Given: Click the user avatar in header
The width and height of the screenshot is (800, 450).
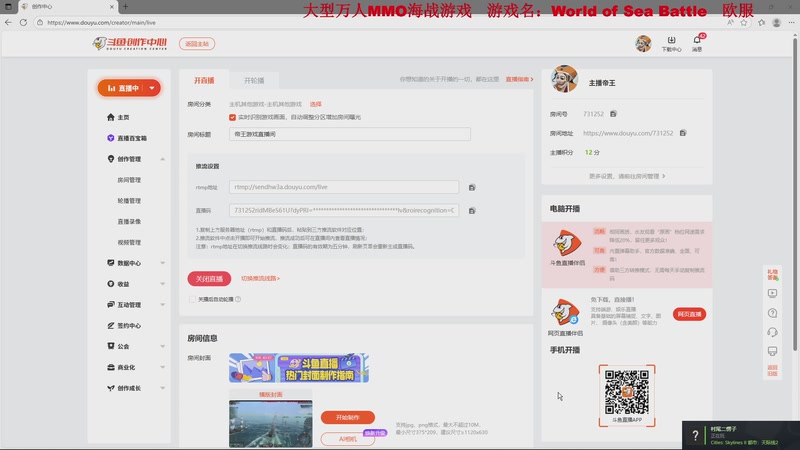Looking at the screenshot, I should click(643, 43).
